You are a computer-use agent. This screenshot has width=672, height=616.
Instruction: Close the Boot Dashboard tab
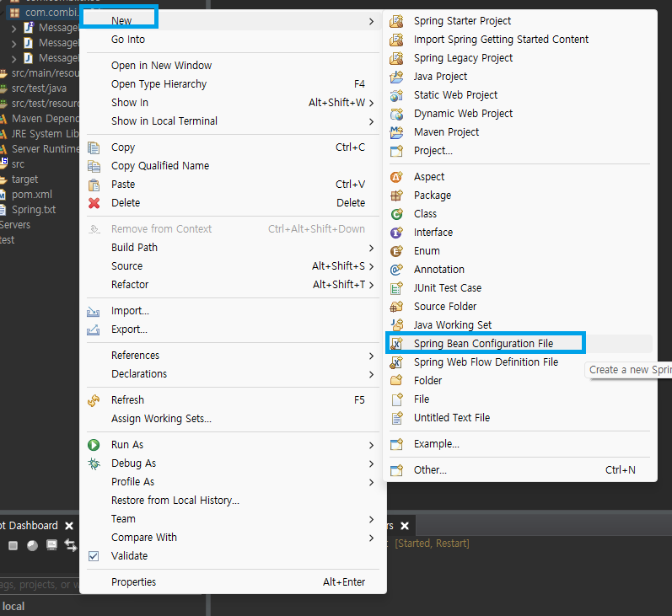point(69,526)
